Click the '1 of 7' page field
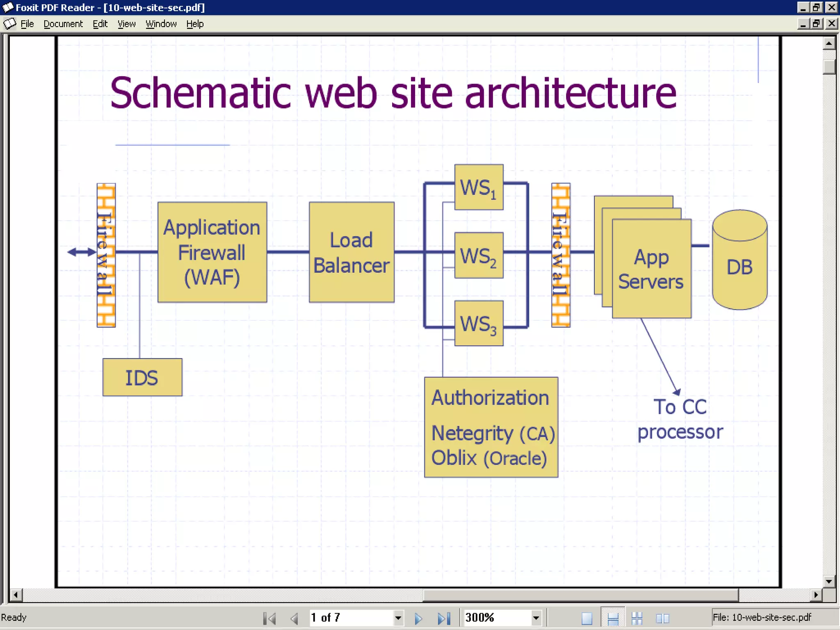Screen dimensions: 840x630 (351, 618)
